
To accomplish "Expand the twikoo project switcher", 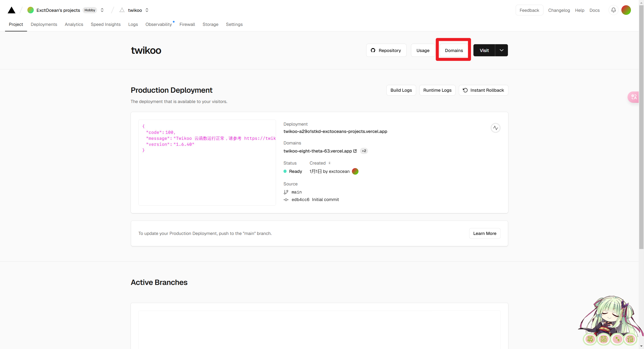I will coord(147,10).
